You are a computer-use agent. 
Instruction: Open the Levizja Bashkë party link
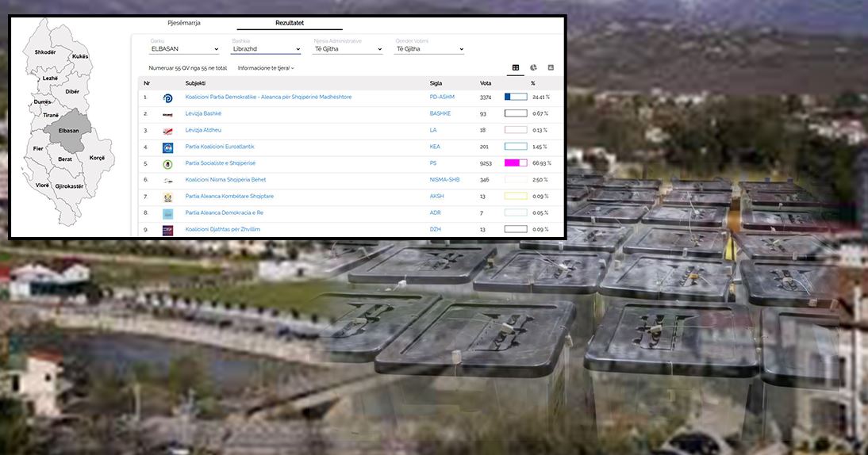tap(203, 113)
